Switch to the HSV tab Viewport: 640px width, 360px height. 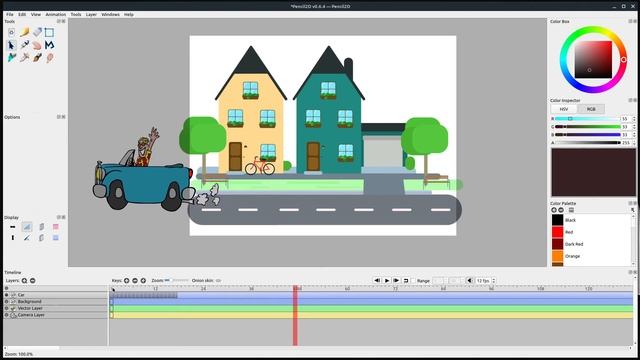click(564, 109)
